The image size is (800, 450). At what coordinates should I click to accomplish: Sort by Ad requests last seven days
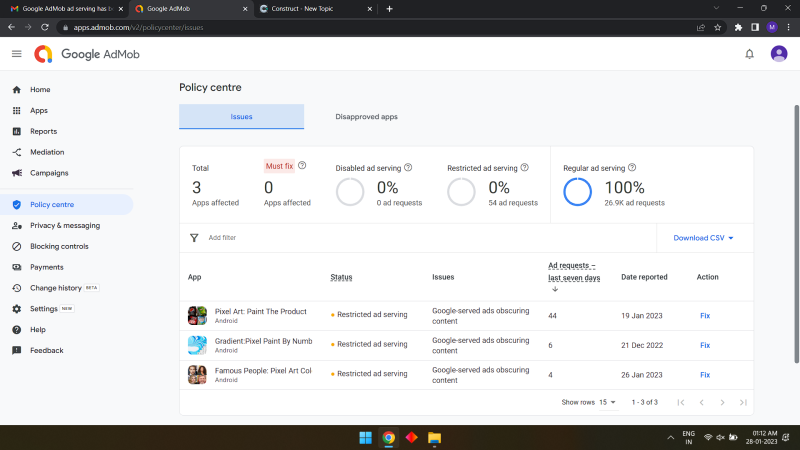coord(574,271)
